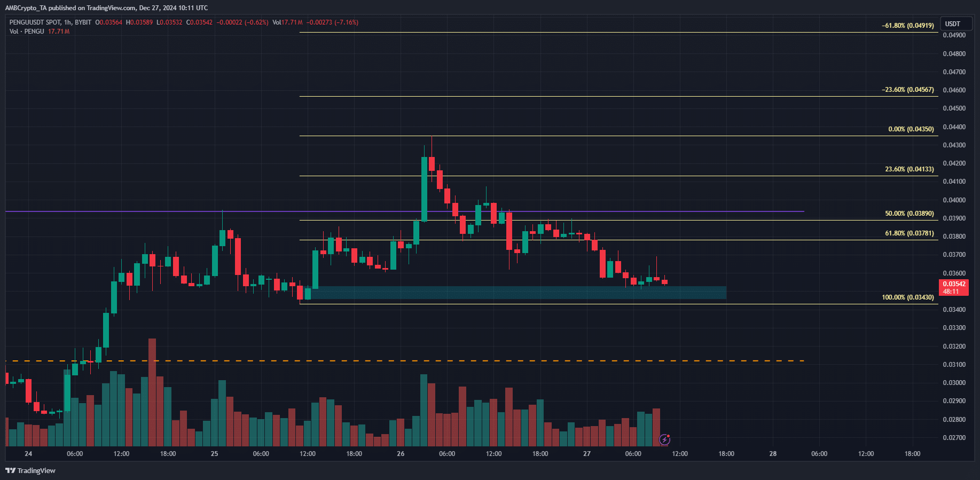Viewport: 980px width, 480px height.
Task: Click the 23.60% (0.04133) Fibonacci label
Action: click(x=910, y=169)
